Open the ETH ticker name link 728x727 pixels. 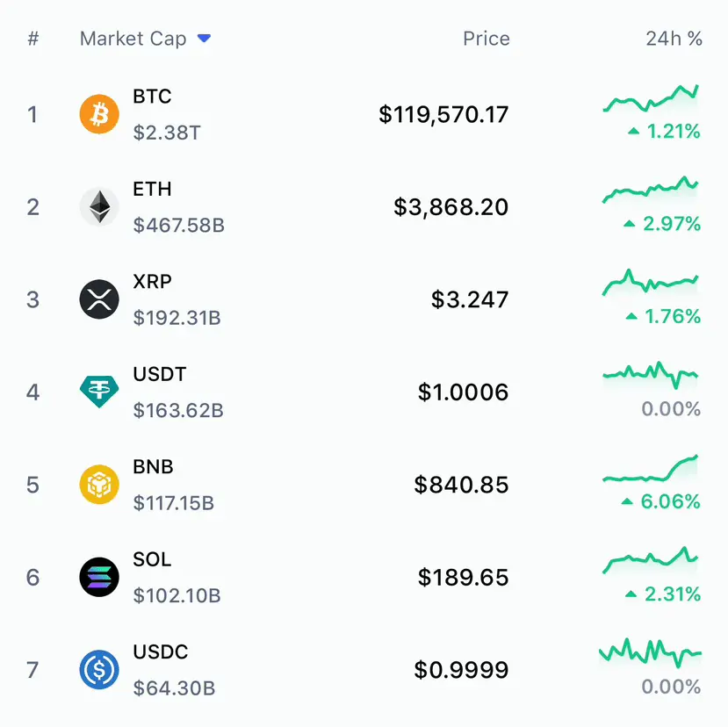tap(152, 189)
